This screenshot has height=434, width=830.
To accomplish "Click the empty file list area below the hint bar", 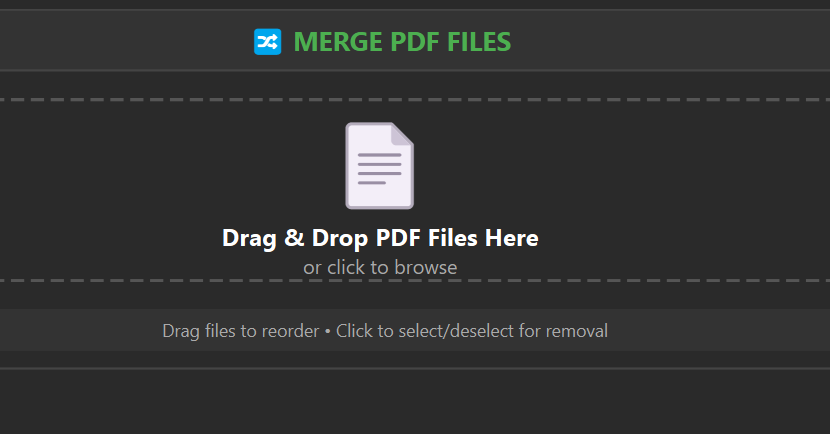I will tap(415, 402).
